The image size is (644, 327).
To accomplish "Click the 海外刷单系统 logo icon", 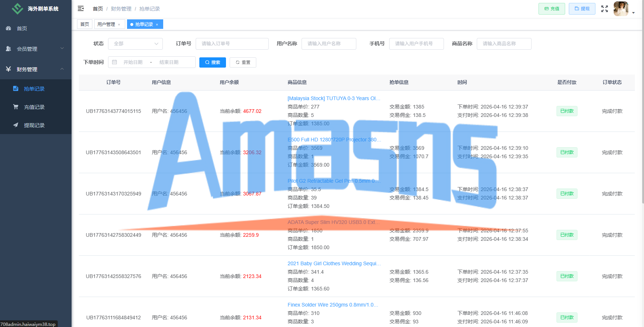I will point(18,8).
